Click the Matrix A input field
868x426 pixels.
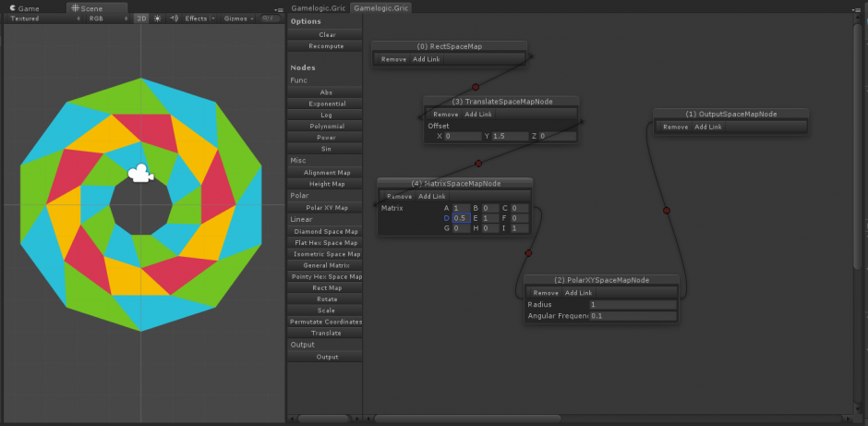click(462, 208)
